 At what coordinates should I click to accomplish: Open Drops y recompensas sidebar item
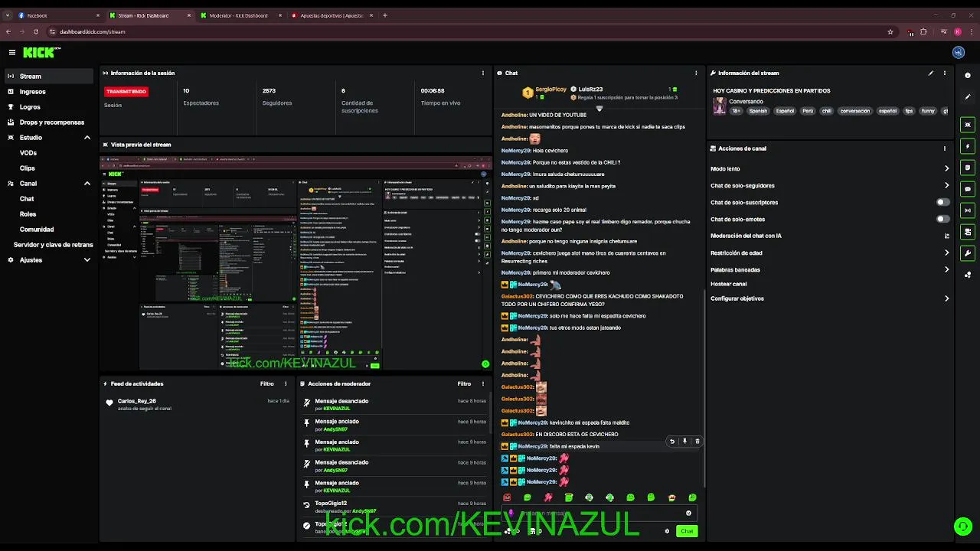pyautogui.click(x=49, y=122)
